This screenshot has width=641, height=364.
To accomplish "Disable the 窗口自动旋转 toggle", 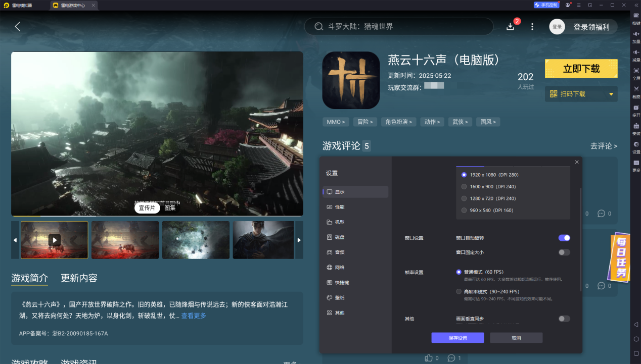I will (x=564, y=238).
